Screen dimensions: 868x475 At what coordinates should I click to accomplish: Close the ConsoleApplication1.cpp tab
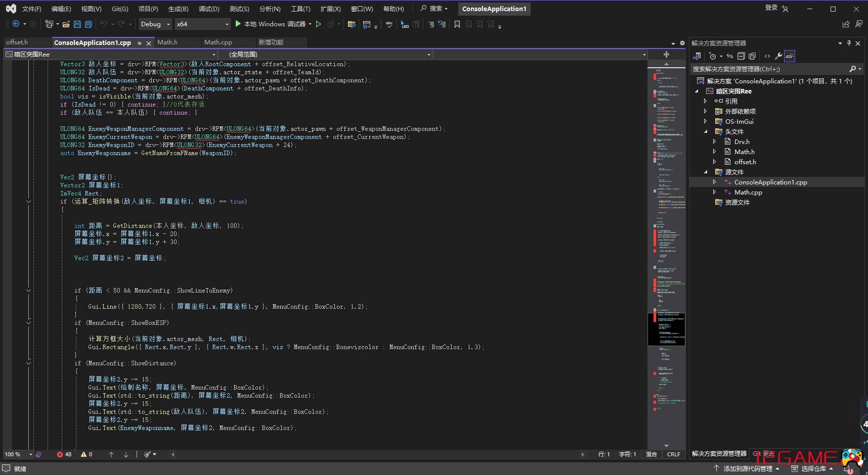pyautogui.click(x=149, y=43)
